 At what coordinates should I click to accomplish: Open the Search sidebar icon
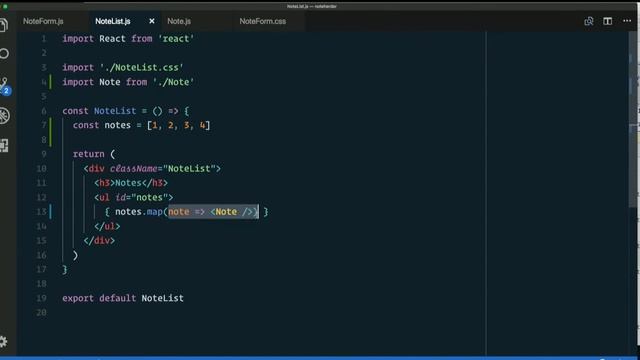(4, 53)
